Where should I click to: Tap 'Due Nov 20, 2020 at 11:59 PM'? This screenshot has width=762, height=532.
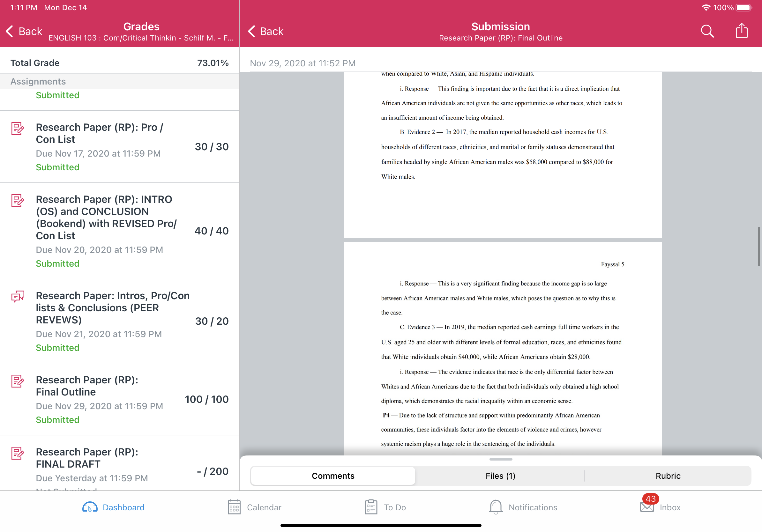99,250
